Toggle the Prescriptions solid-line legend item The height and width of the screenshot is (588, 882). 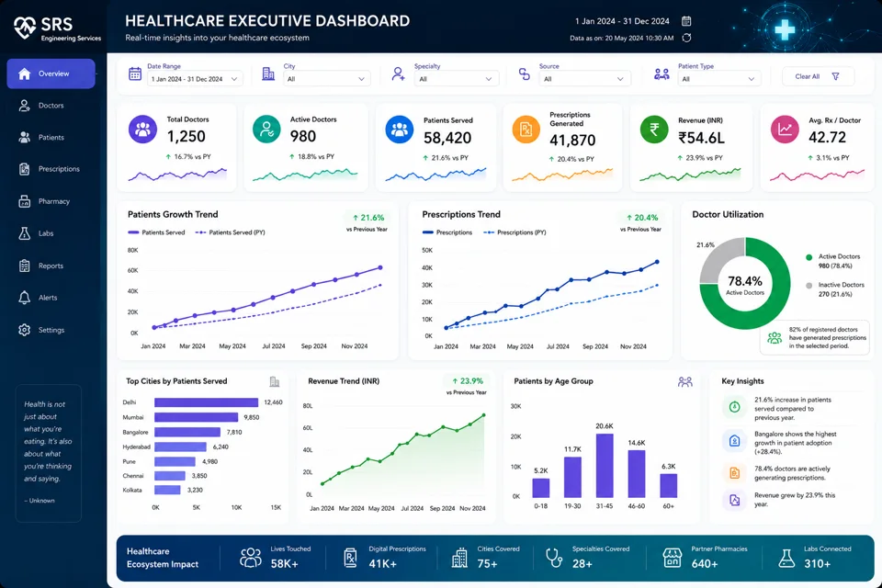click(447, 232)
